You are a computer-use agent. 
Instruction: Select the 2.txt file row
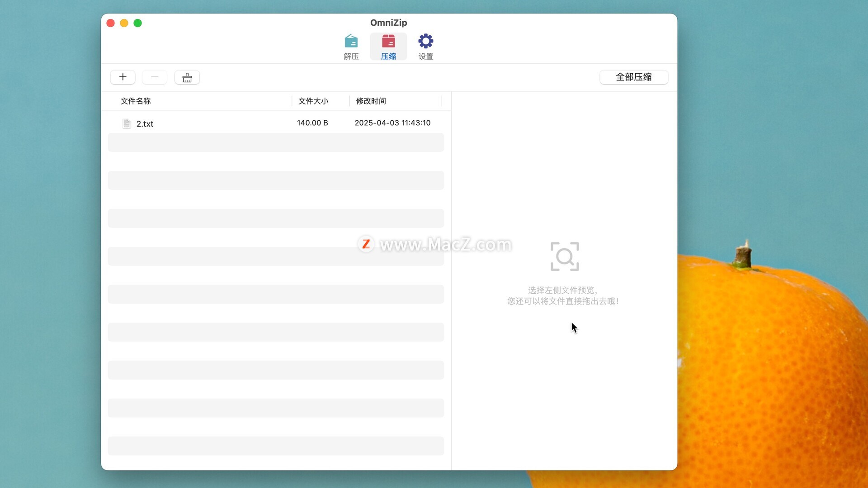(x=276, y=123)
